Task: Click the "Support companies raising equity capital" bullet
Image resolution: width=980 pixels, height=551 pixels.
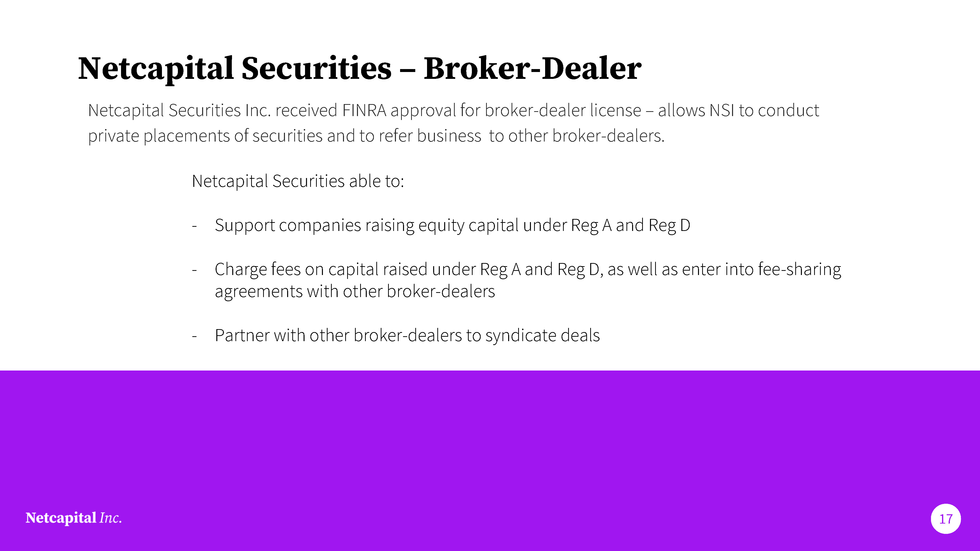Action: coord(452,225)
